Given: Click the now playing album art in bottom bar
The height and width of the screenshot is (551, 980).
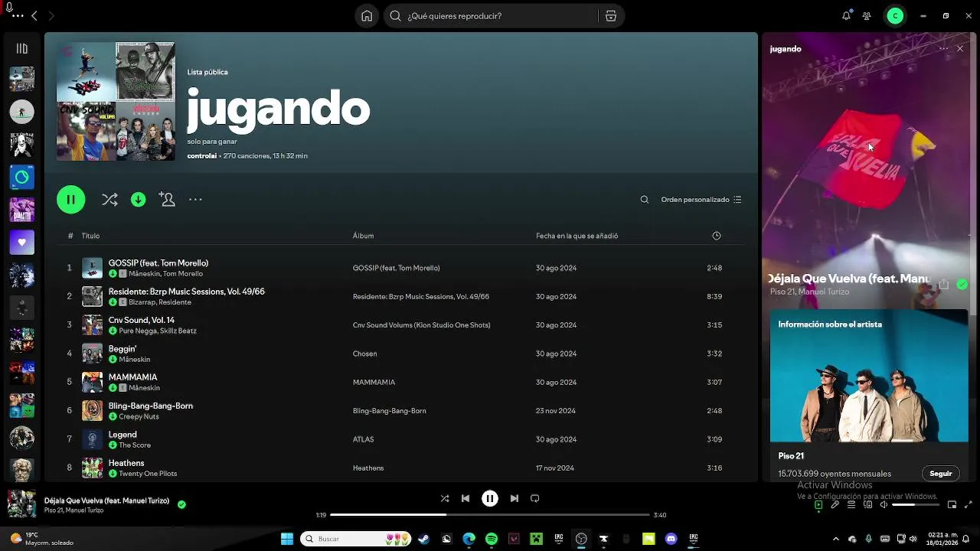Looking at the screenshot, I should pyautogui.click(x=21, y=504).
